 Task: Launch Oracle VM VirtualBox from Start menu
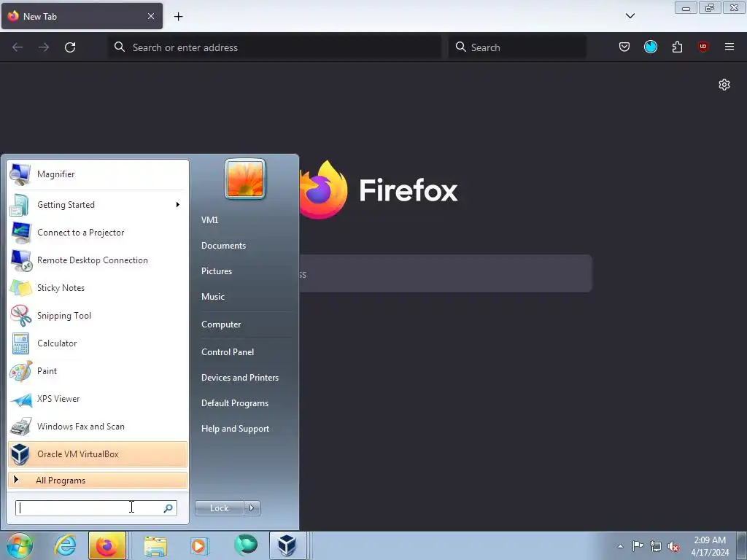pyautogui.click(x=98, y=454)
